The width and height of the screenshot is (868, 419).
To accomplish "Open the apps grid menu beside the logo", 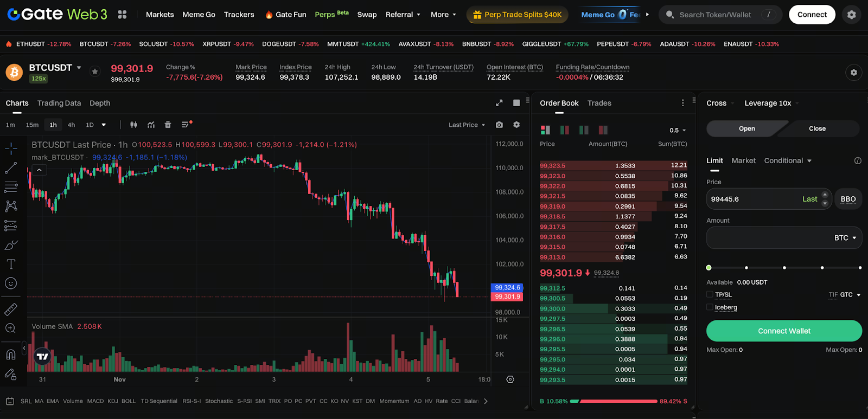I will pos(122,15).
